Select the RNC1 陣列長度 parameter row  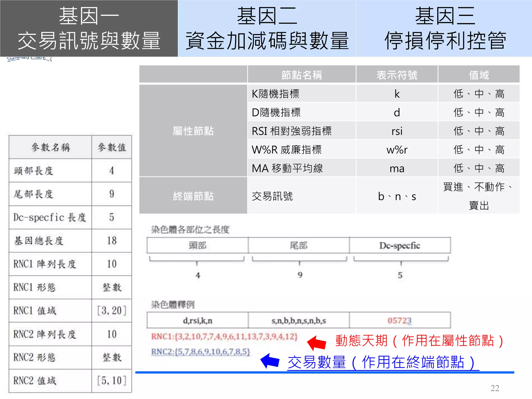point(70,264)
